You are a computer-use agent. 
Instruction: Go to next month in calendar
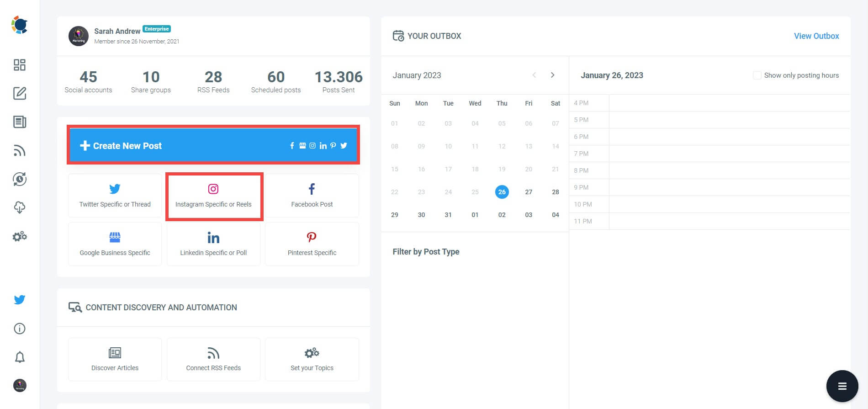coord(553,75)
